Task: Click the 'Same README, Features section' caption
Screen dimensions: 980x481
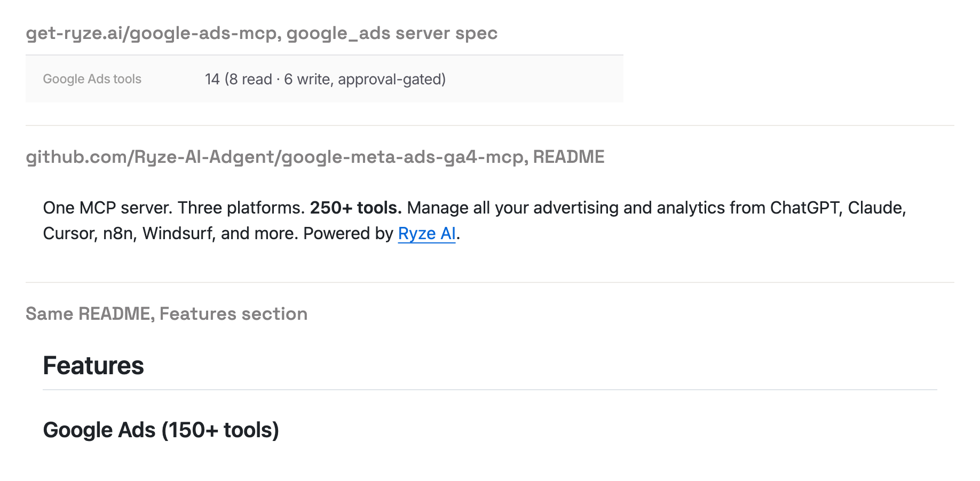Action: 167,314
